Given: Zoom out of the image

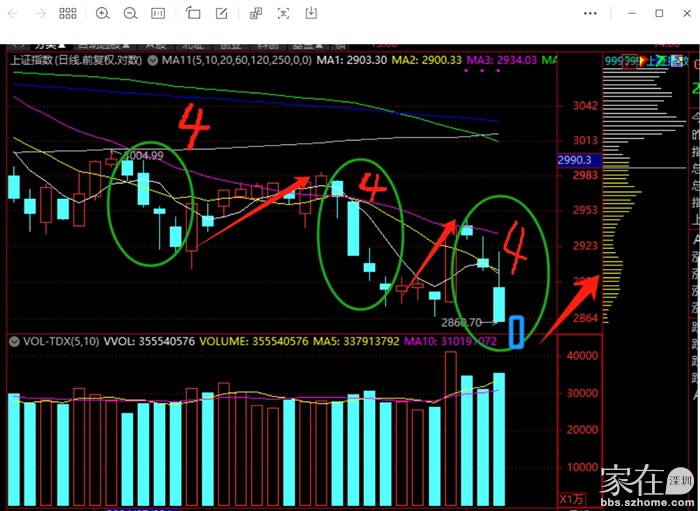Looking at the screenshot, I should tap(130, 13).
